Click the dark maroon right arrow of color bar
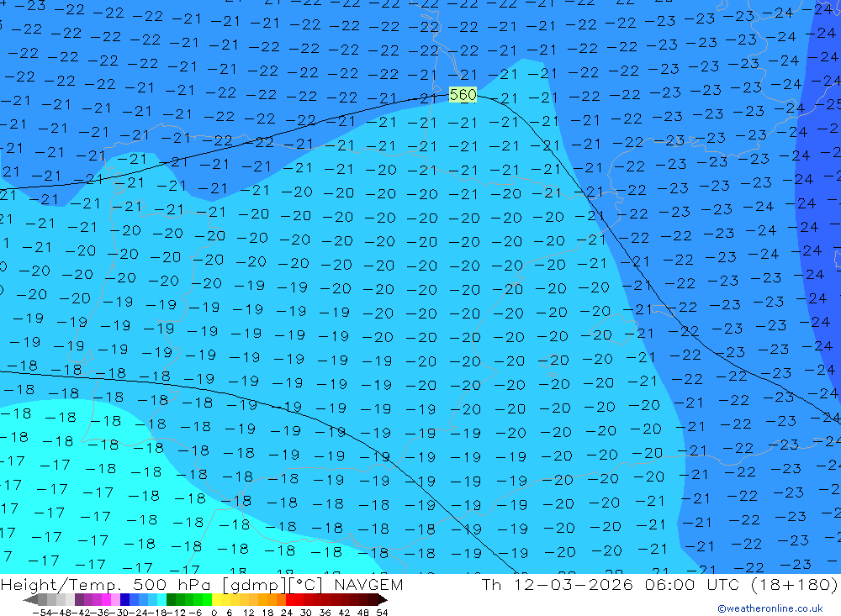The image size is (841, 616). point(382,600)
